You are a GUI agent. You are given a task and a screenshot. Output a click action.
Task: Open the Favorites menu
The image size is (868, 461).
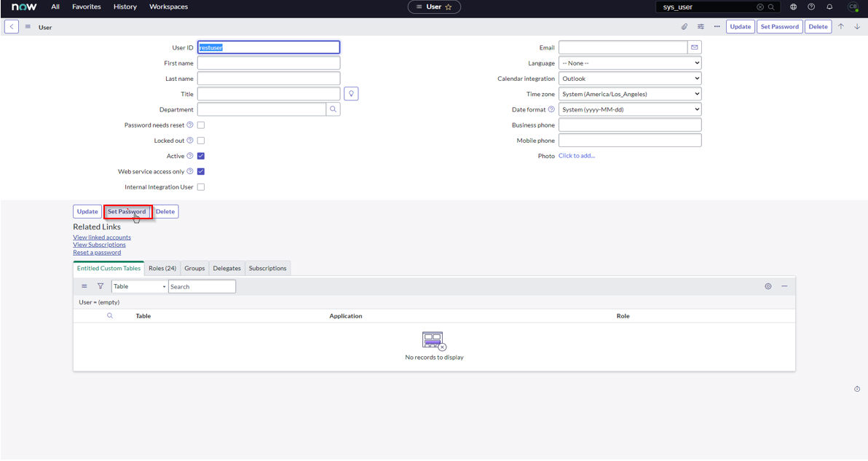tap(87, 7)
